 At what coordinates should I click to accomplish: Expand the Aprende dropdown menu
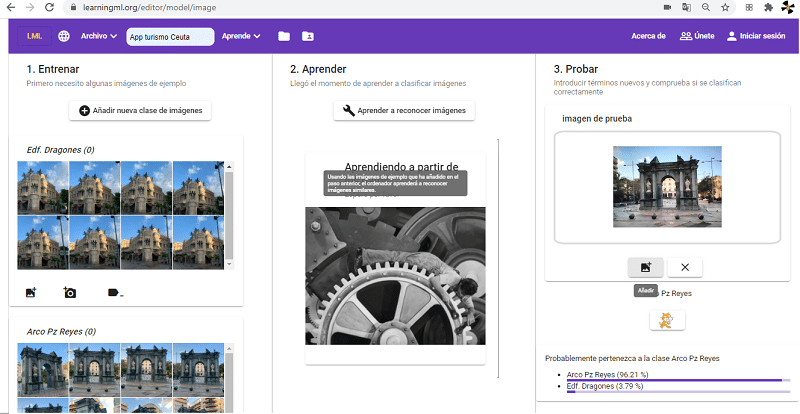point(241,36)
